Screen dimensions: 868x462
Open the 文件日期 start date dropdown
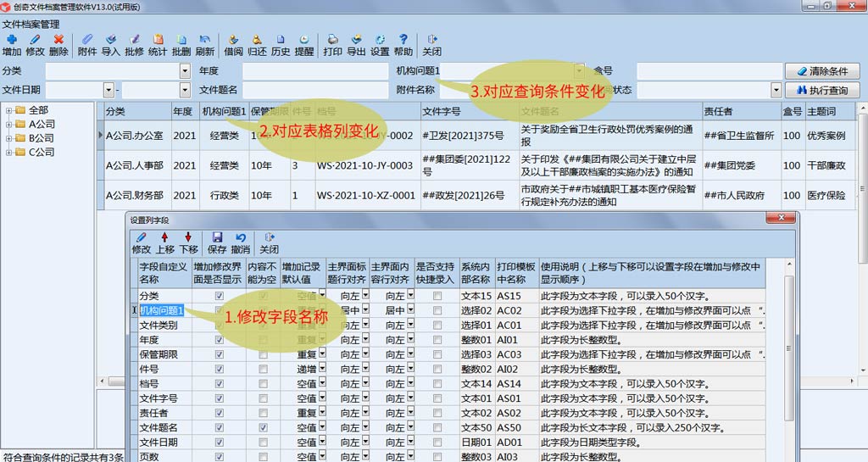click(x=108, y=90)
